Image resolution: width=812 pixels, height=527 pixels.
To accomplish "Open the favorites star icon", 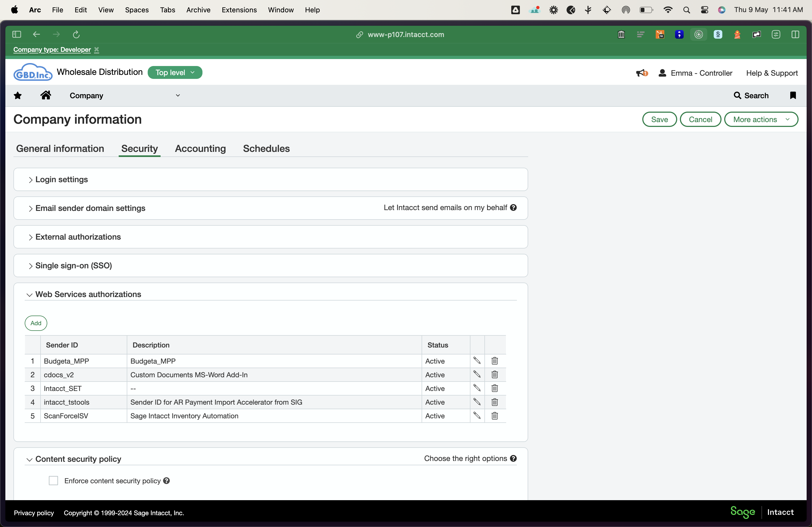I will (18, 96).
